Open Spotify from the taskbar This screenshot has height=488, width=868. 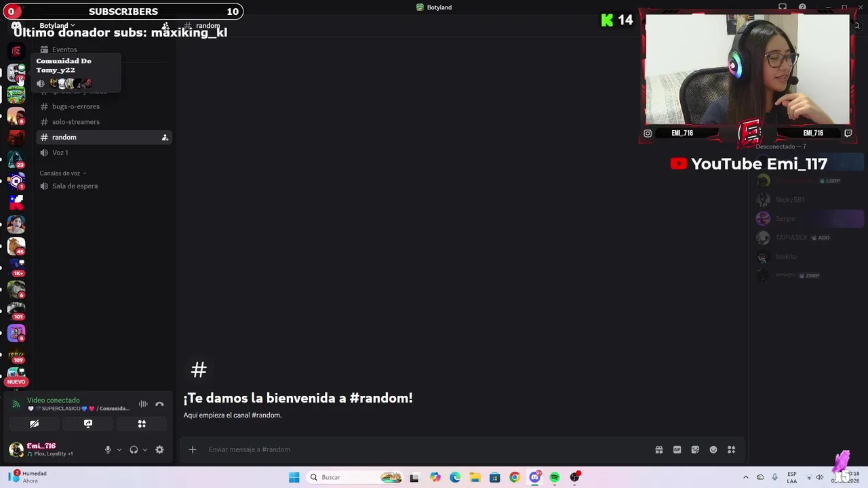pyautogui.click(x=555, y=477)
